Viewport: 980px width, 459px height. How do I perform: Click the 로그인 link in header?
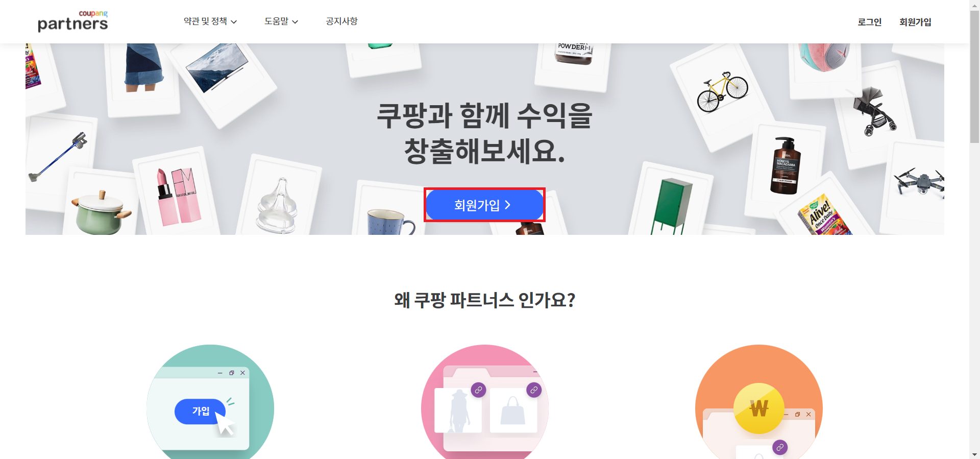tap(869, 22)
